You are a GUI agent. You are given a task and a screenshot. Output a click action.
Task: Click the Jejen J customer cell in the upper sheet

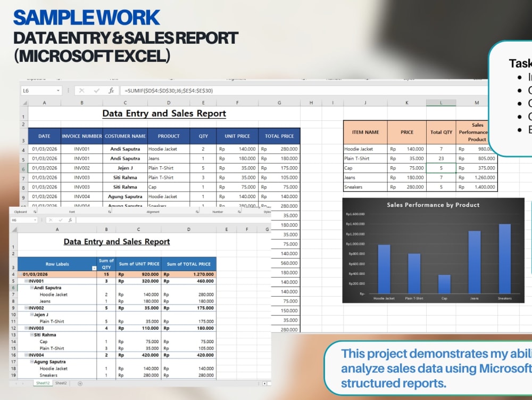(x=125, y=168)
